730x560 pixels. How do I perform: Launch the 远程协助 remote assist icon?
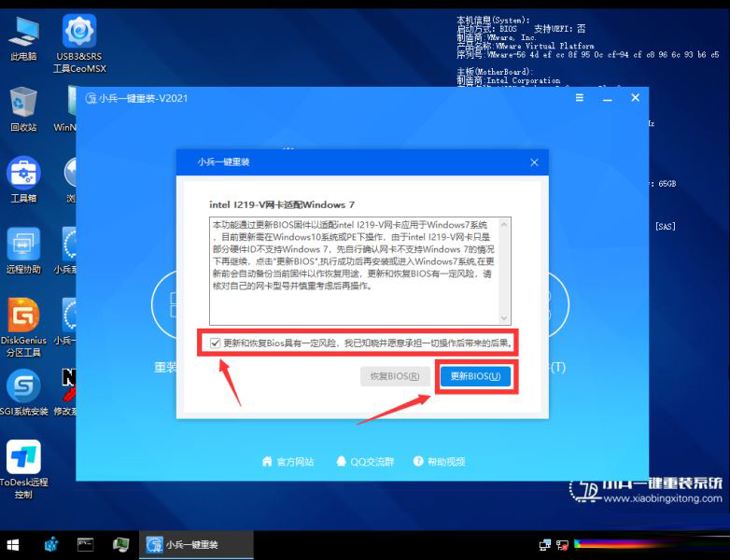pos(23,251)
